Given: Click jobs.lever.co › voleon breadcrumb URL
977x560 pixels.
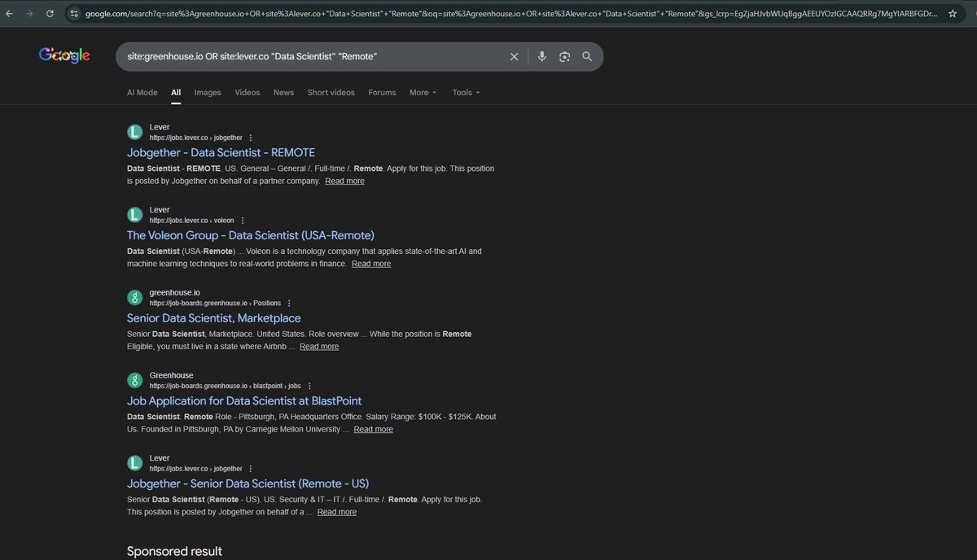Looking at the screenshot, I should pyautogui.click(x=192, y=221).
